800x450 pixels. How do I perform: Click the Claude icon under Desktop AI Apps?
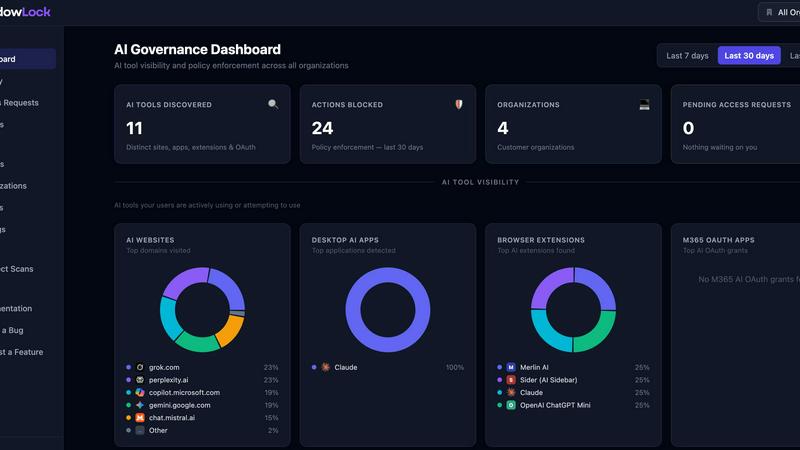(326, 367)
